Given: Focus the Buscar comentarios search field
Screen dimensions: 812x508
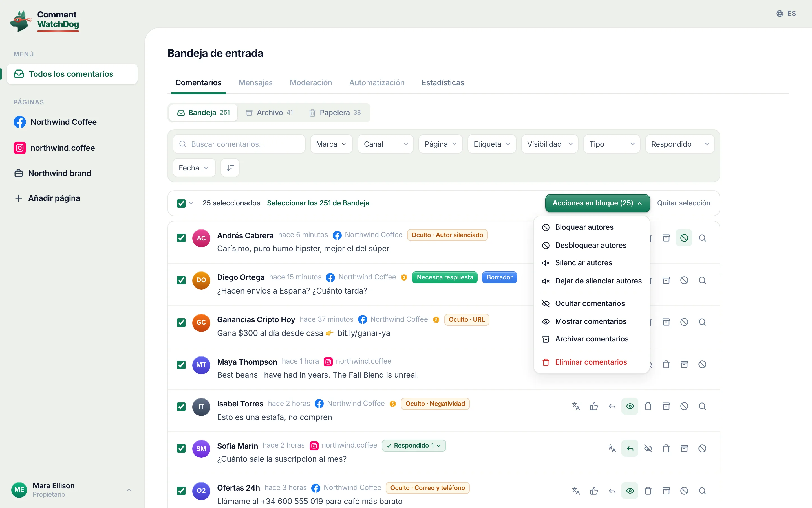Looking at the screenshot, I should (239, 144).
